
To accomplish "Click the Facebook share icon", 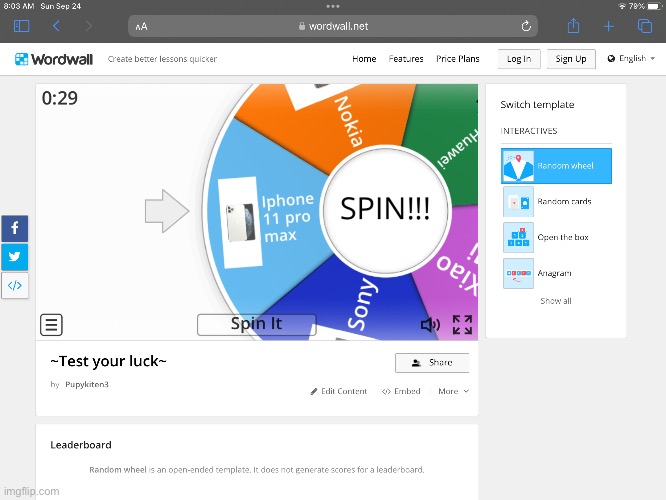I will (x=14, y=228).
